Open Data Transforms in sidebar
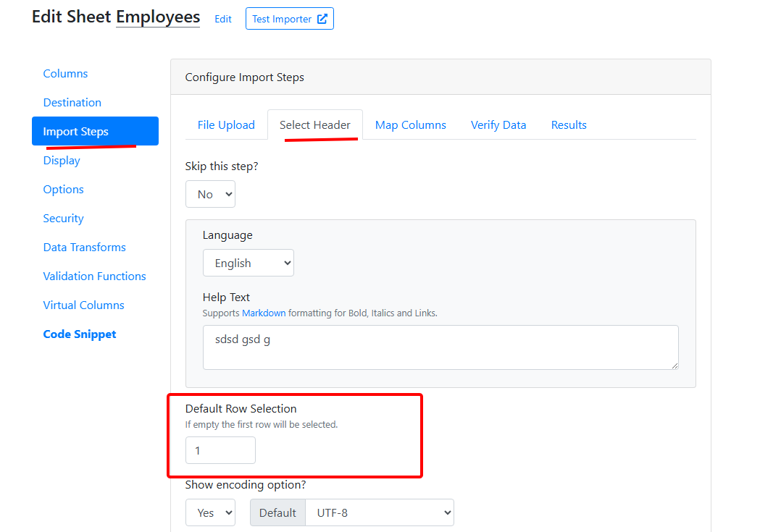Screen dimensions: 781x532 (84, 247)
